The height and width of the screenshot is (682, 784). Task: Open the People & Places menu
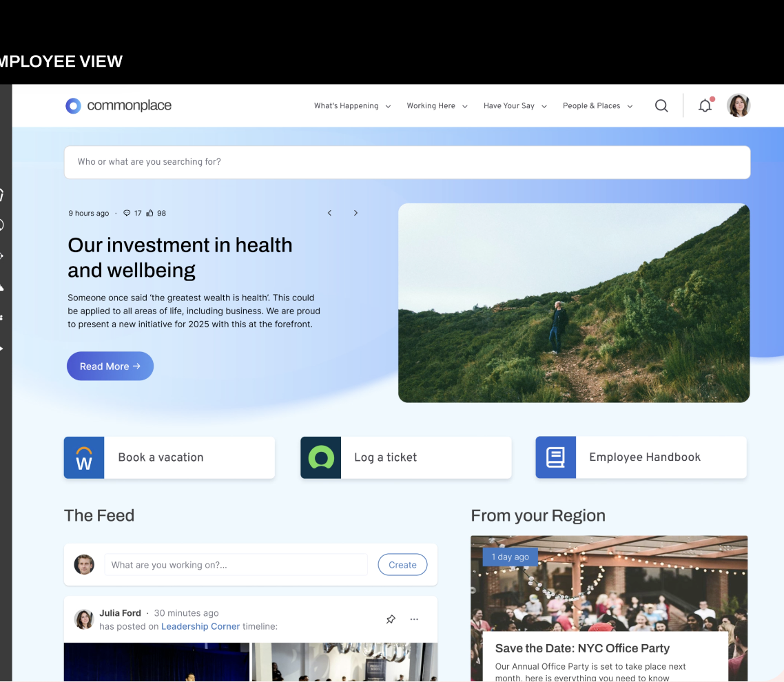(597, 106)
